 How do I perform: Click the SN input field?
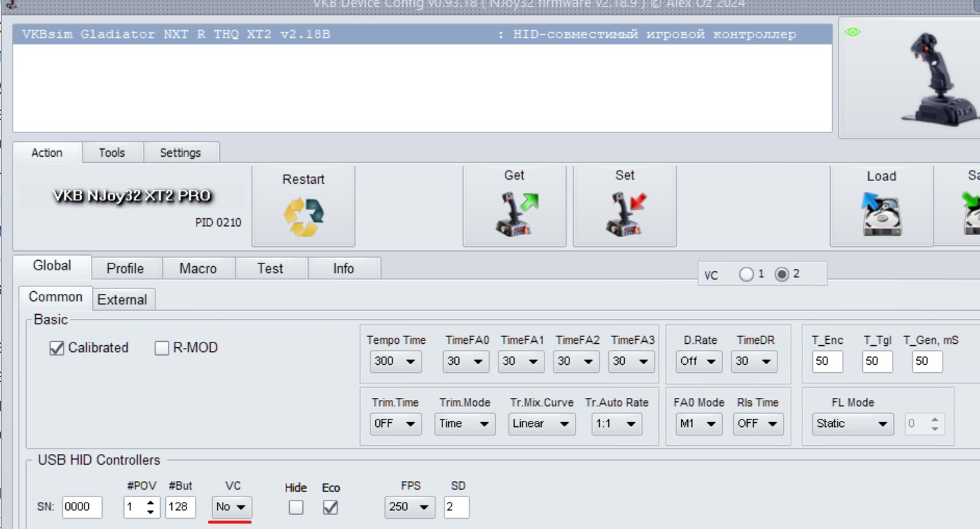pyautogui.click(x=82, y=507)
